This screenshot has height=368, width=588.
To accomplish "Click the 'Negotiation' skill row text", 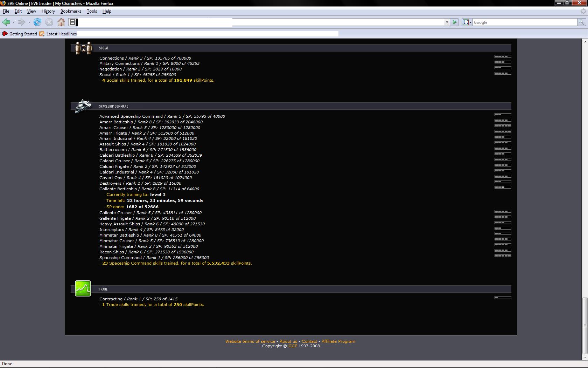I will tap(140, 69).
